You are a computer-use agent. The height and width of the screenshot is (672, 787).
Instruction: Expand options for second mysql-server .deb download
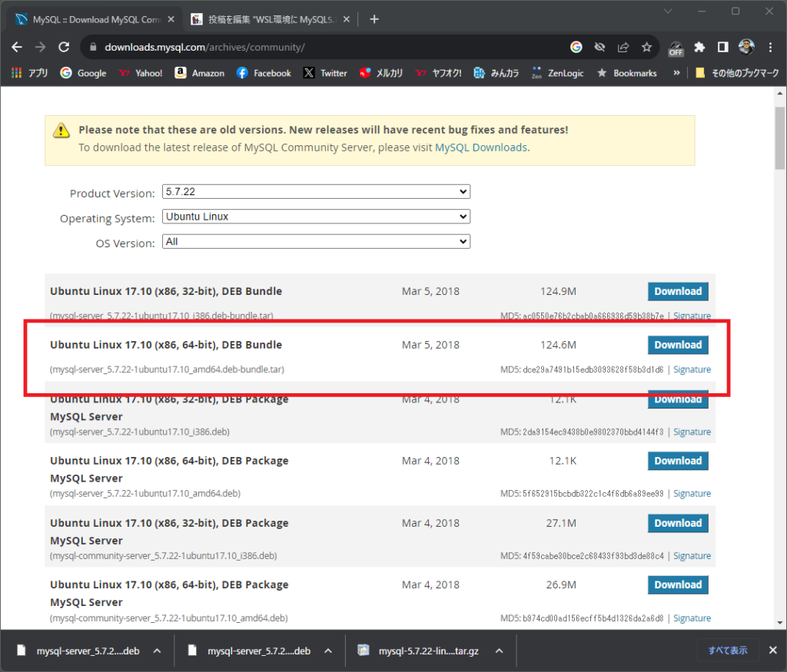328,651
